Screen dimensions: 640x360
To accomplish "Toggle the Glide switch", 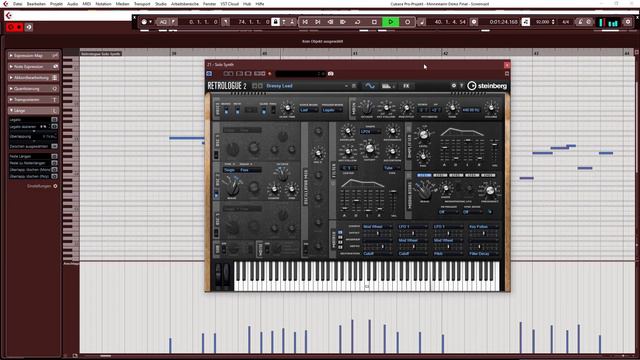I will pos(264,111).
